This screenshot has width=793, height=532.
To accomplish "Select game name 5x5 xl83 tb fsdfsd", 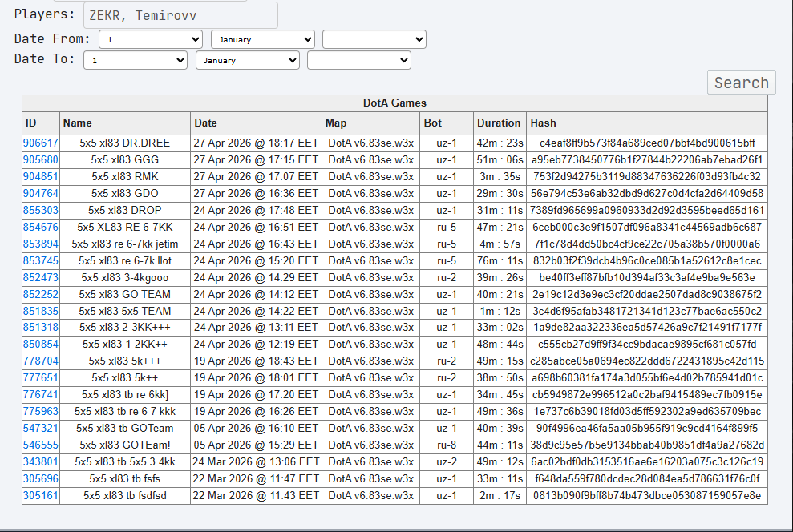I will pos(125,495).
